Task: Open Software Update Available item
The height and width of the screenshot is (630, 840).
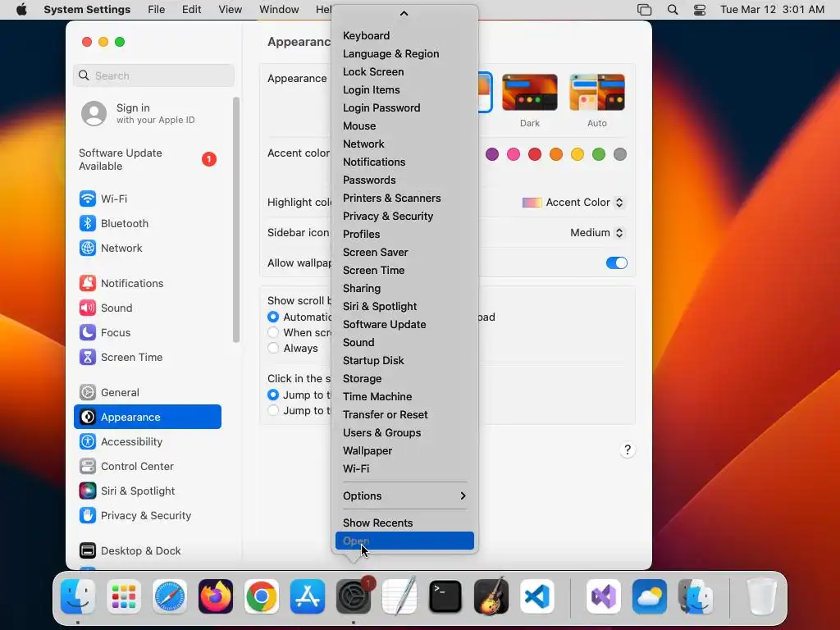Action: point(148,160)
